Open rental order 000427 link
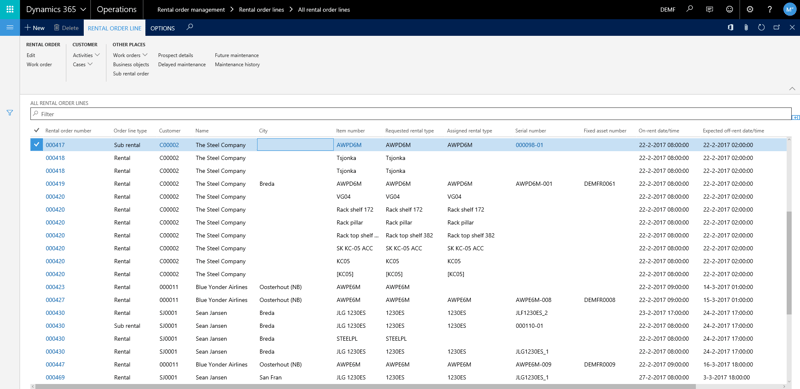Viewport: 800px width, 389px height. tap(55, 300)
